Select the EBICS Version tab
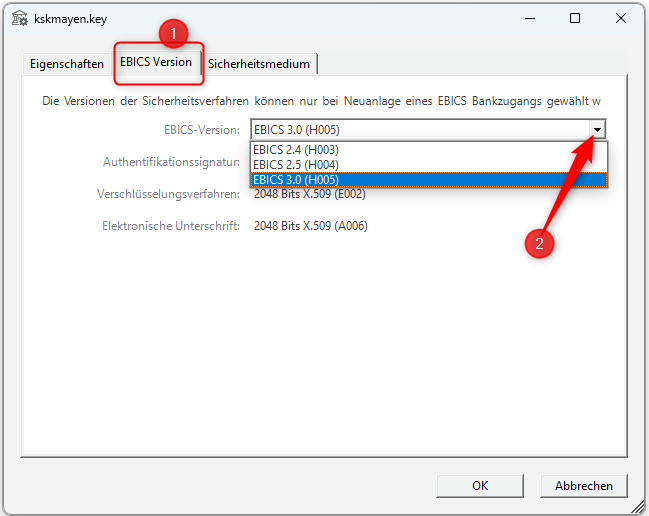The width and height of the screenshot is (649, 516). pyautogui.click(x=156, y=62)
